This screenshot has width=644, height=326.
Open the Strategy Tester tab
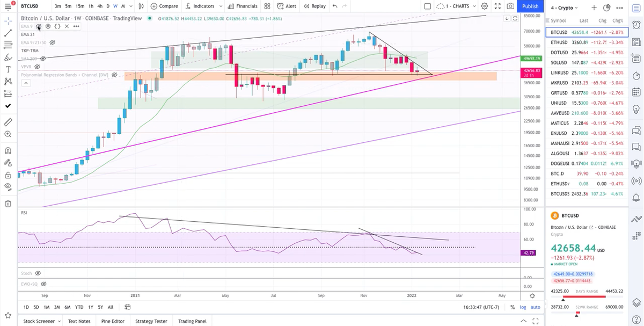pos(151,321)
